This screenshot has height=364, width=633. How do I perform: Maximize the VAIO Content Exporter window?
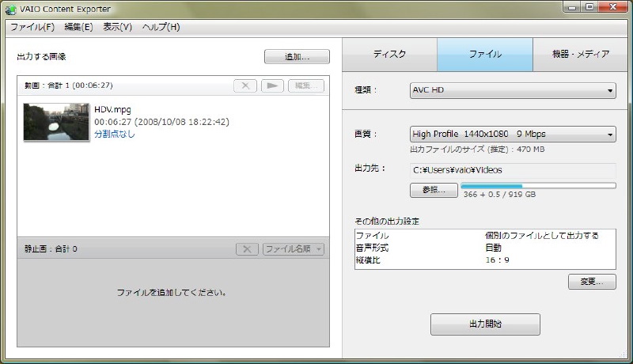coord(589,7)
